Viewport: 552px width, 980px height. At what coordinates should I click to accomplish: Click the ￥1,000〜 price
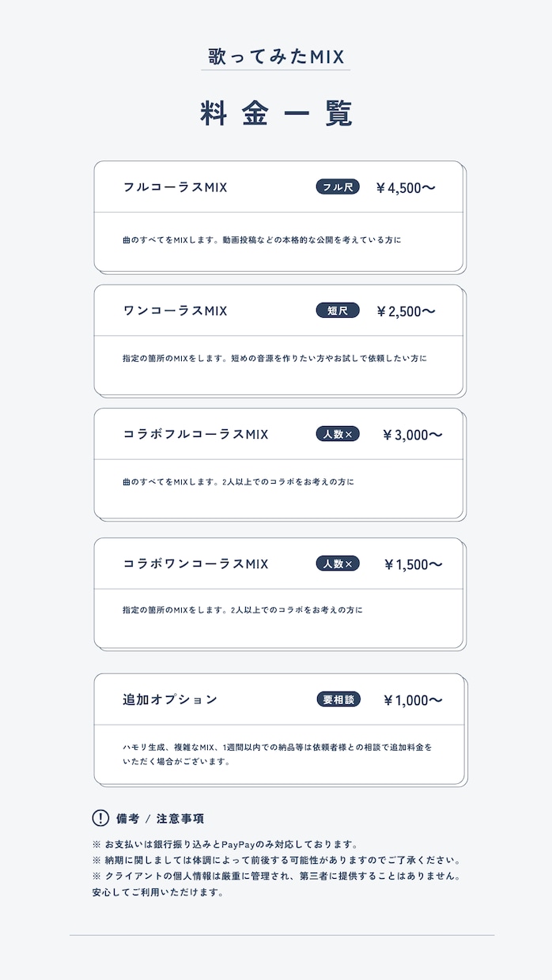[x=412, y=700]
